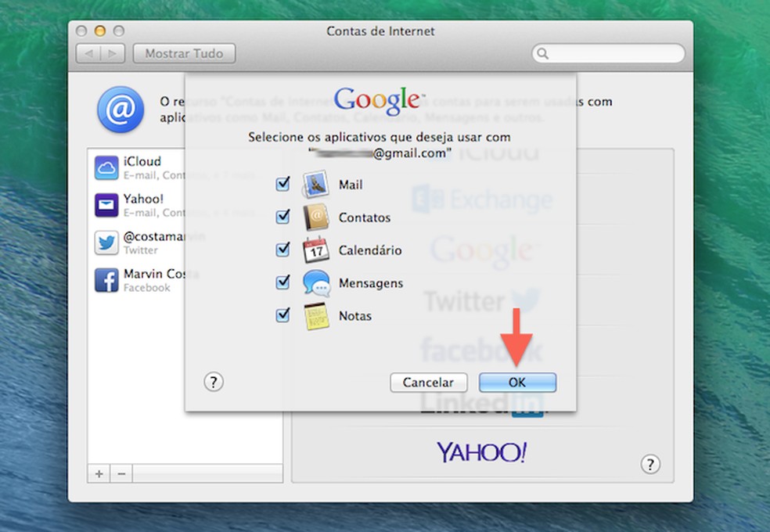Image resolution: width=770 pixels, height=532 pixels.
Task: Click the add account plus button
Action: (x=99, y=474)
